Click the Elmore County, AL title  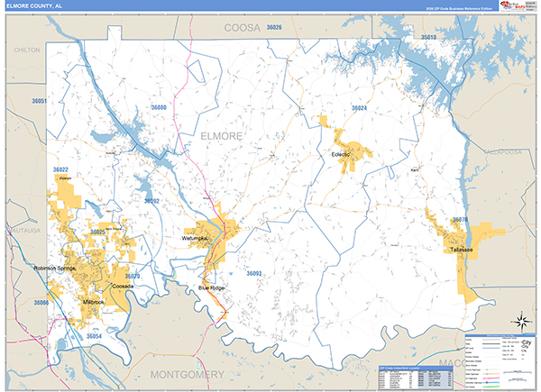(x=40, y=5)
